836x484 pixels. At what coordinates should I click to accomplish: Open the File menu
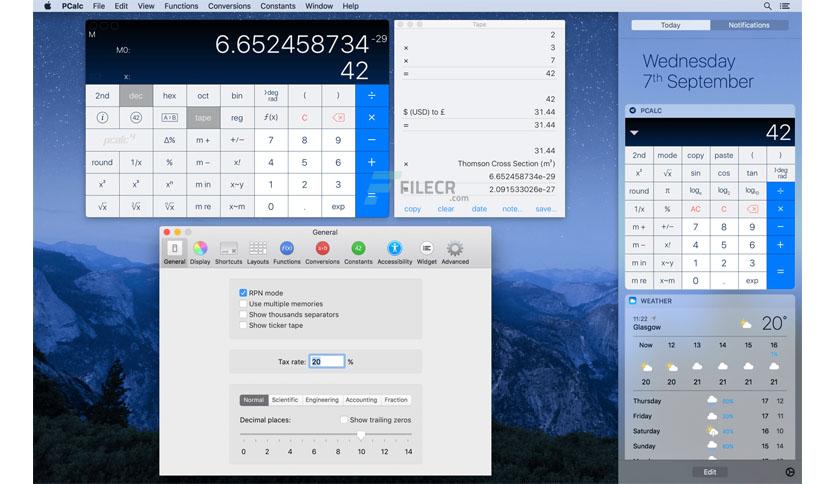(x=99, y=6)
